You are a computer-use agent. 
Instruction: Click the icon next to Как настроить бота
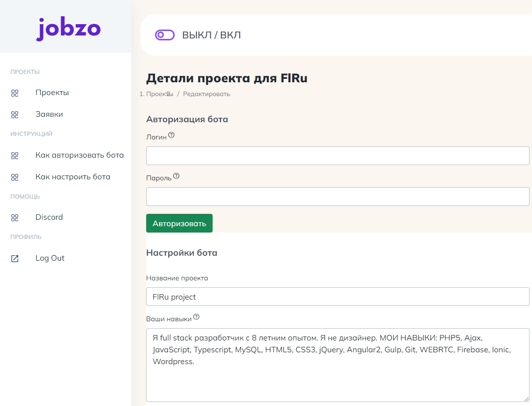point(15,177)
